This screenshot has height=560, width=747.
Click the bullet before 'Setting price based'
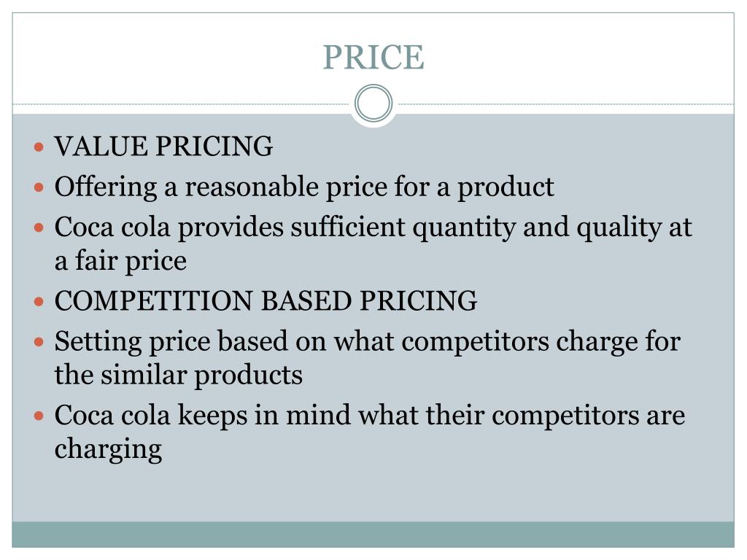pos(39,342)
